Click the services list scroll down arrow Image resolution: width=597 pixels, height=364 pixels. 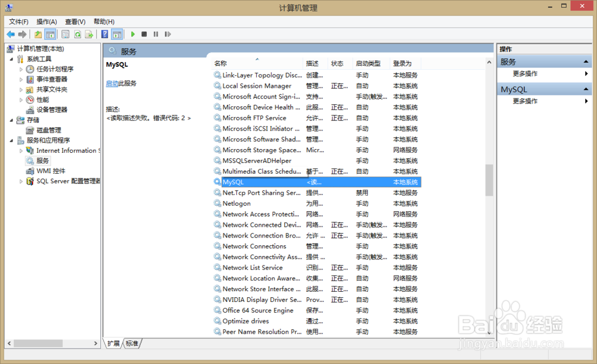pyautogui.click(x=490, y=332)
